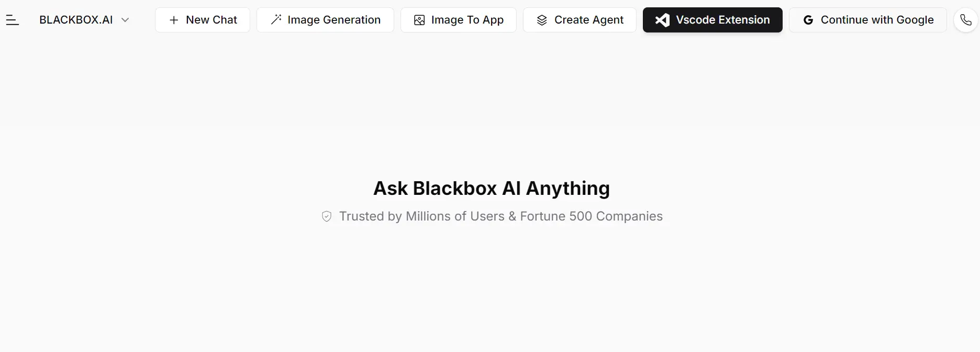Sign in using Continue with Google
Screen dimensions: 980x352
pos(877,20)
